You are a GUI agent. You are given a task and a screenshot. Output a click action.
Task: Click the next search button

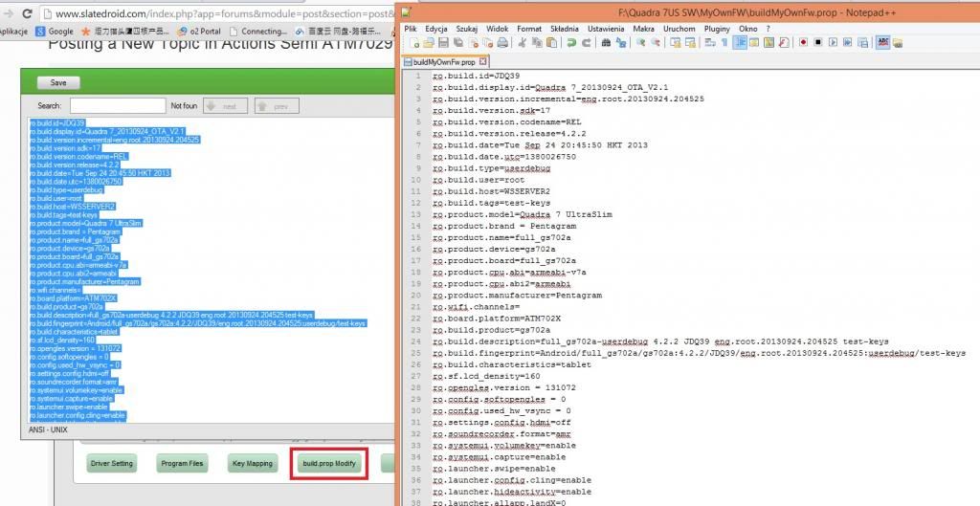[226, 106]
